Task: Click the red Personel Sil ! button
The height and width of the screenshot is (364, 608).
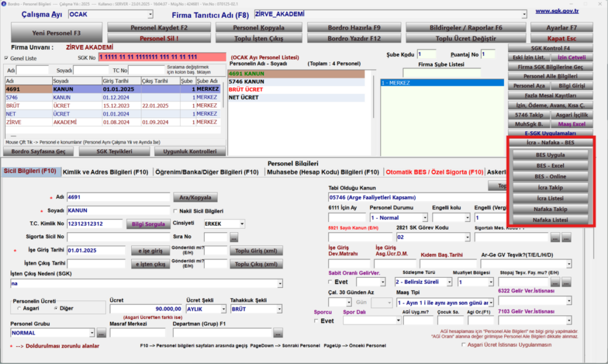Action: [159, 39]
